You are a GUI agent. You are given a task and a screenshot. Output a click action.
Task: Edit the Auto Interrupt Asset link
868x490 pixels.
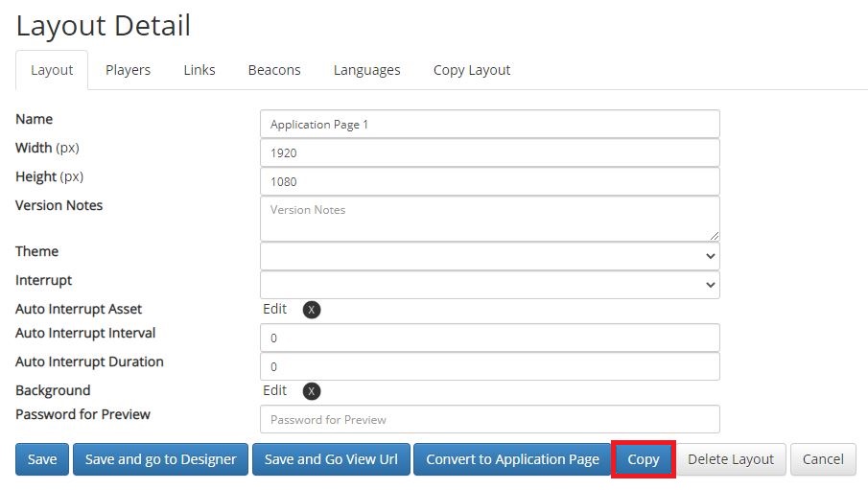(274, 309)
